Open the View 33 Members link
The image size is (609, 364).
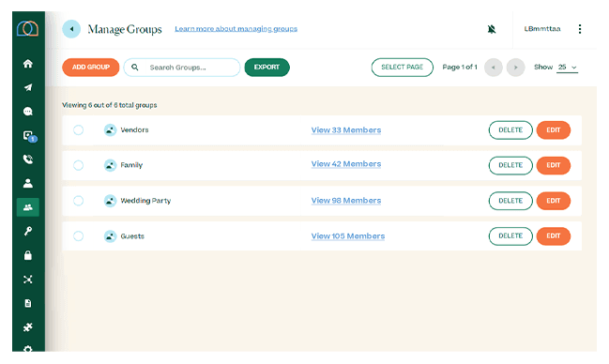(x=346, y=130)
